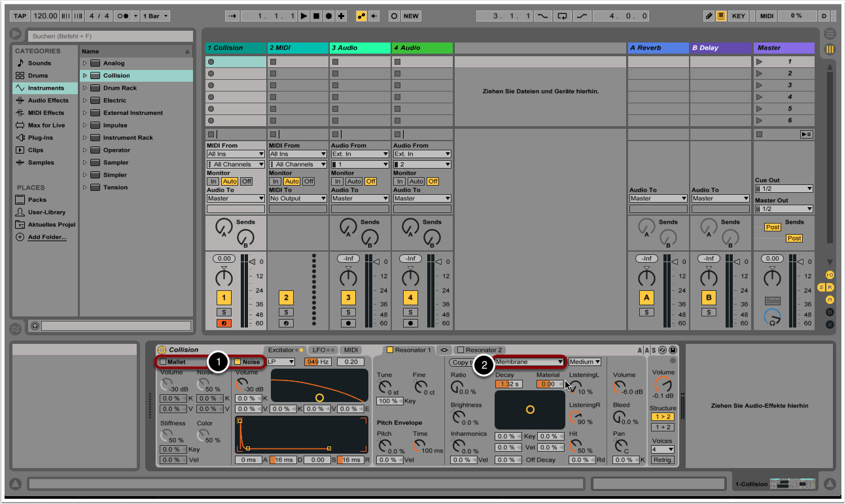
Task: Disable the Noise checkbox
Action: (238, 361)
